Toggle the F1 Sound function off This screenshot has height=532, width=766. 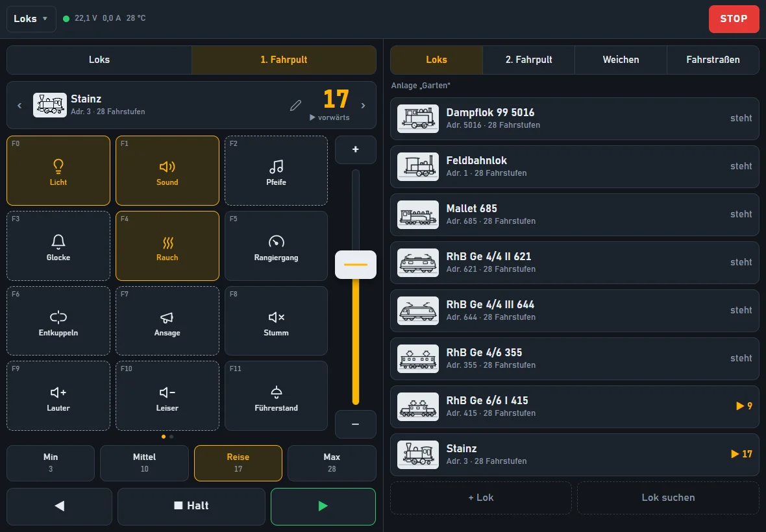point(167,171)
